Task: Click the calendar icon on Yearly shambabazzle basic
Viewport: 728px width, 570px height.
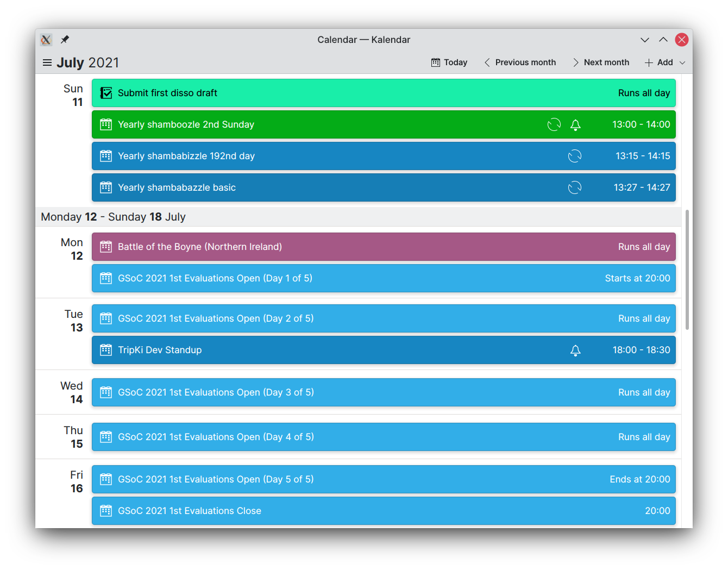Action: click(x=106, y=187)
